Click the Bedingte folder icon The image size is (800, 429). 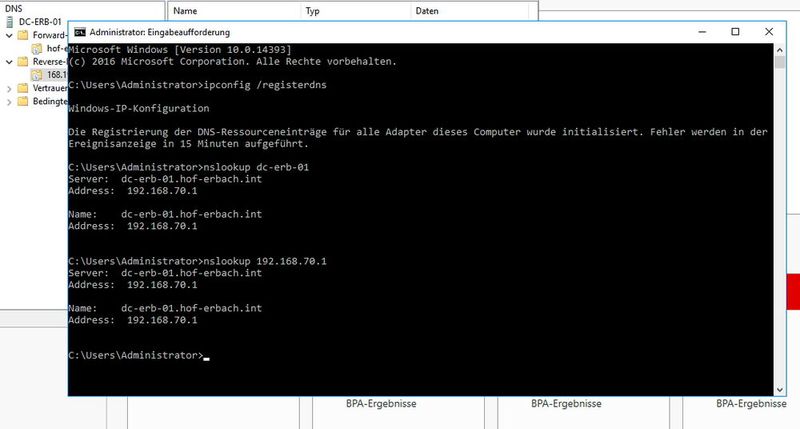tap(23, 102)
